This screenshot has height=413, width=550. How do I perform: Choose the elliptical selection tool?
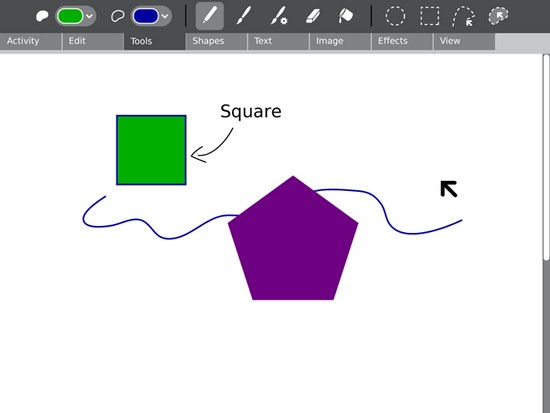[395, 16]
